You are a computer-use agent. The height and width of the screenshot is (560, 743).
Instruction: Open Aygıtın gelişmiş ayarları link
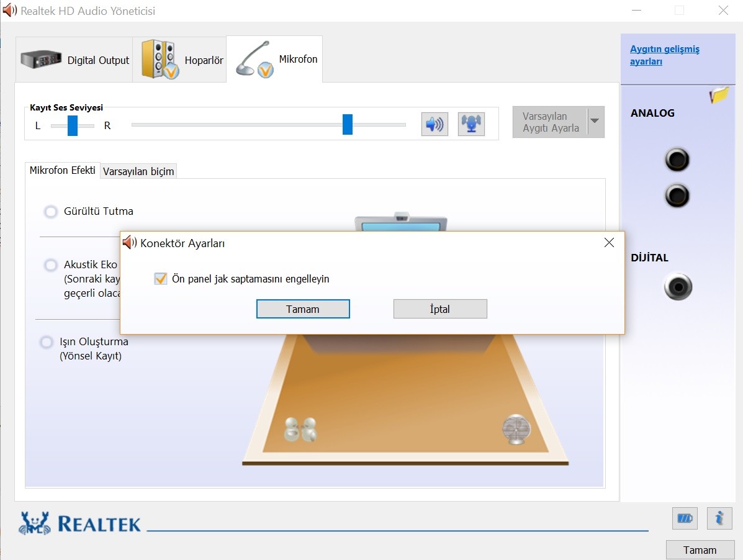click(x=664, y=55)
